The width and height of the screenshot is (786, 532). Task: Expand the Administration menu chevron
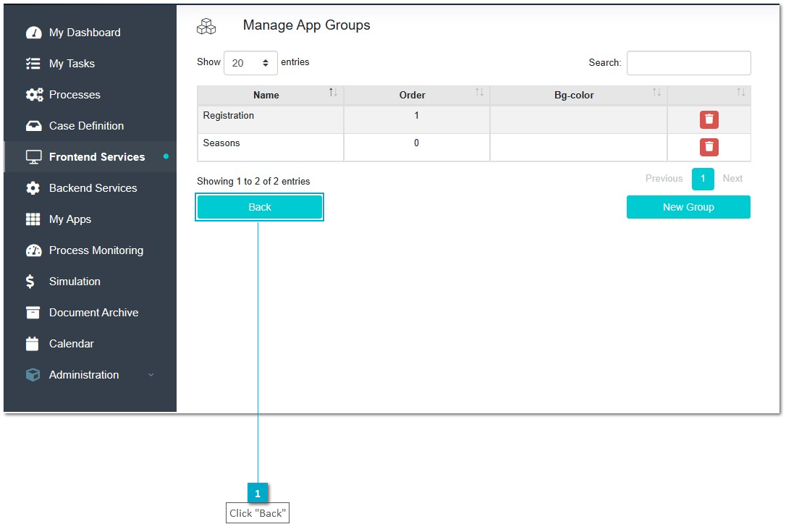point(151,375)
